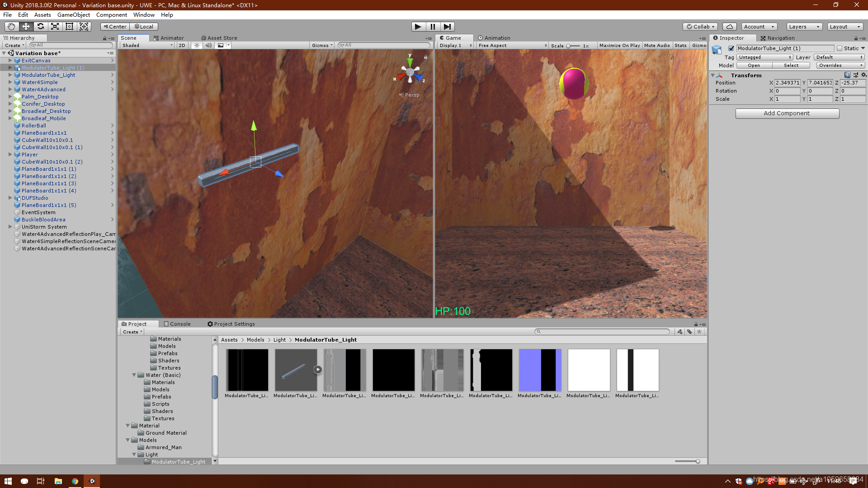
Task: Toggle the object active checkbox in Inspector
Action: 731,48
